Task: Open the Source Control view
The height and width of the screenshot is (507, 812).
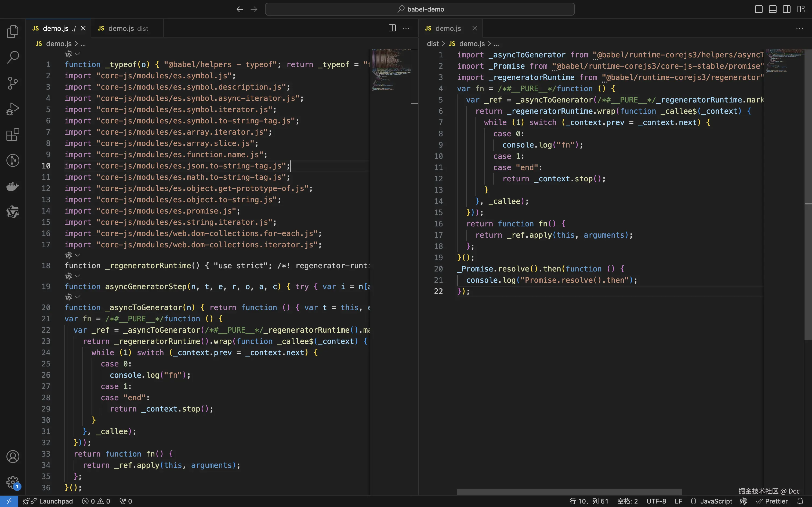Action: [x=13, y=83]
